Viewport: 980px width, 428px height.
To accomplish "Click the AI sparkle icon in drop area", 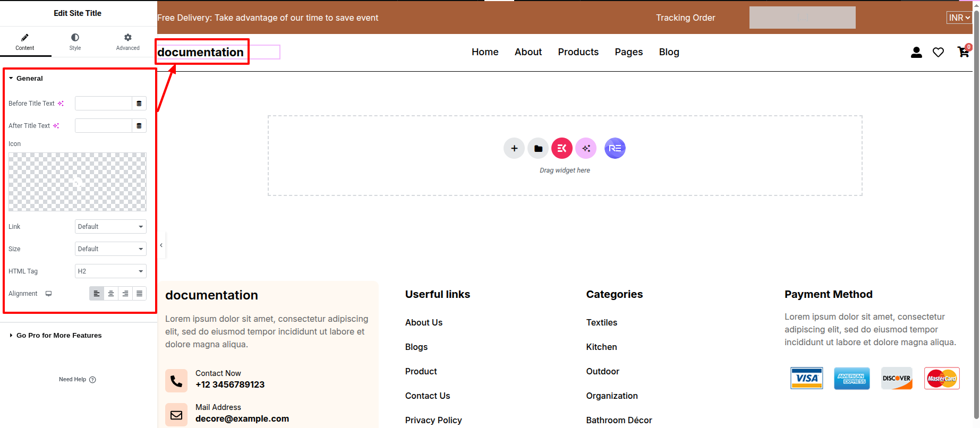I will pyautogui.click(x=586, y=148).
